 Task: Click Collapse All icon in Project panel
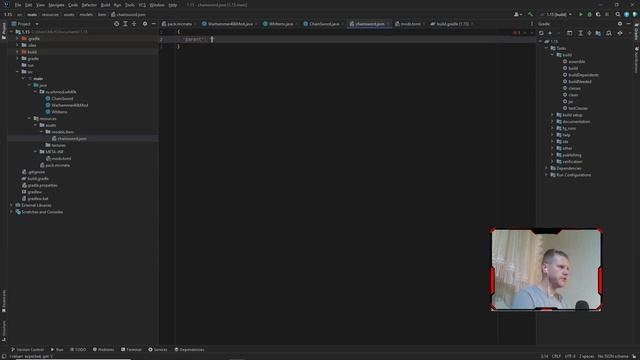coord(134,24)
